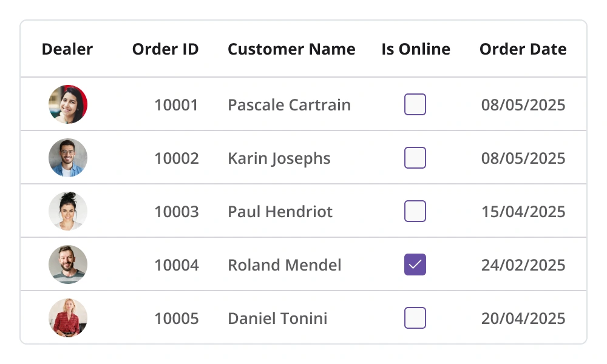
Task: Click the Dealer column header
Action: pos(67,49)
